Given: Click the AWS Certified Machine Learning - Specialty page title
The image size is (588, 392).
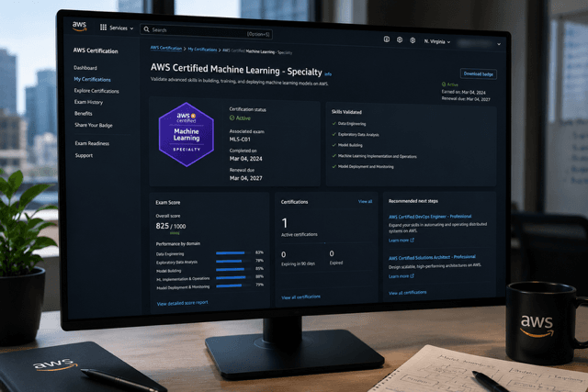Looking at the screenshot, I should pos(236,70).
